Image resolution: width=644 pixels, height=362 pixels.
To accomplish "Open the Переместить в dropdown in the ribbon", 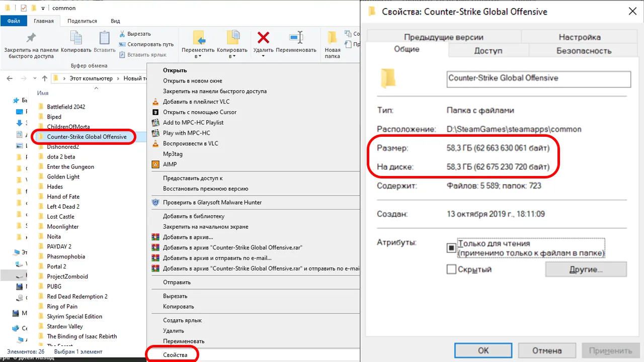I will pos(198,56).
